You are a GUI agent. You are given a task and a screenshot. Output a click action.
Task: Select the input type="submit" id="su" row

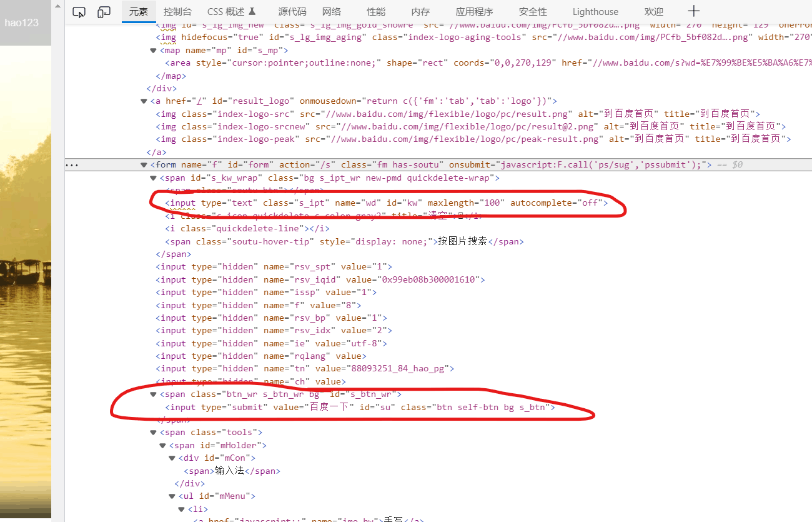[360, 407]
